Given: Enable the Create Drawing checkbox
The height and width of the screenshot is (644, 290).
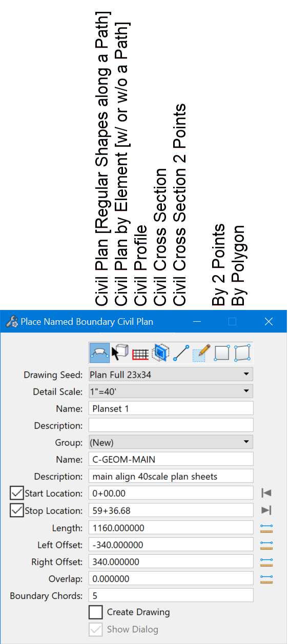Looking at the screenshot, I should tap(95, 612).
